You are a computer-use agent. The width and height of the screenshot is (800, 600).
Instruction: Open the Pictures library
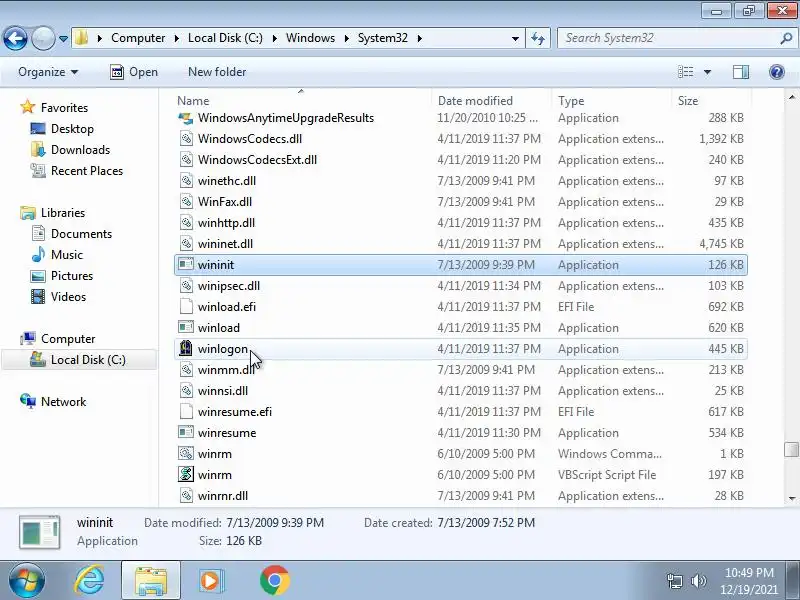[x=72, y=276]
